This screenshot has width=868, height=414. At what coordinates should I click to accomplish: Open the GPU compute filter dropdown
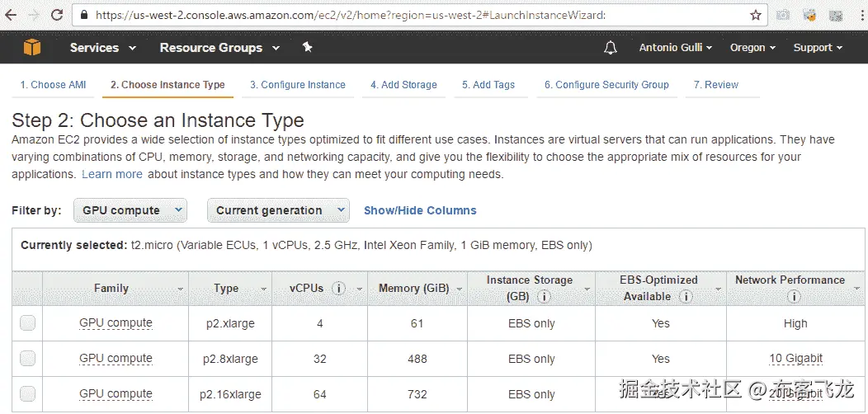(130, 210)
